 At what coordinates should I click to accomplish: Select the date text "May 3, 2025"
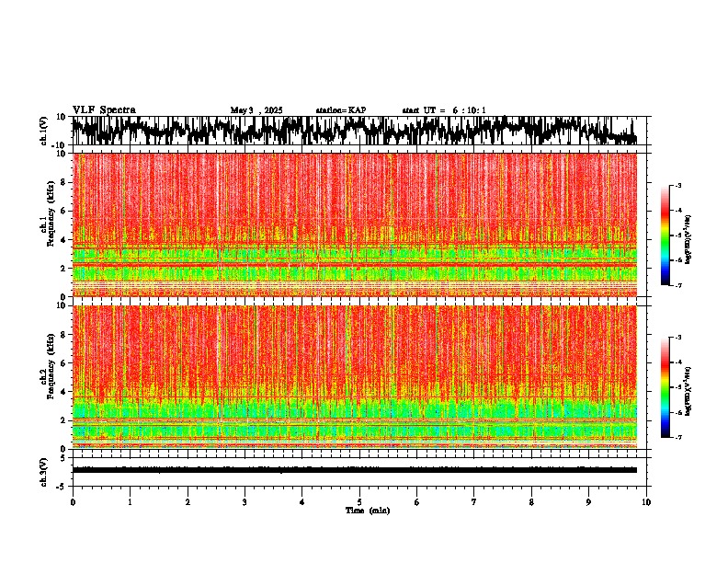(x=256, y=110)
